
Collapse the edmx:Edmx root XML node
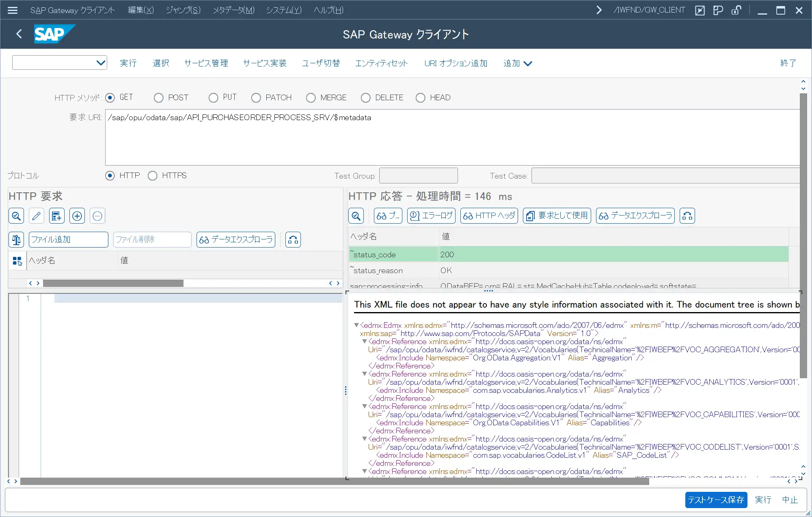point(356,325)
